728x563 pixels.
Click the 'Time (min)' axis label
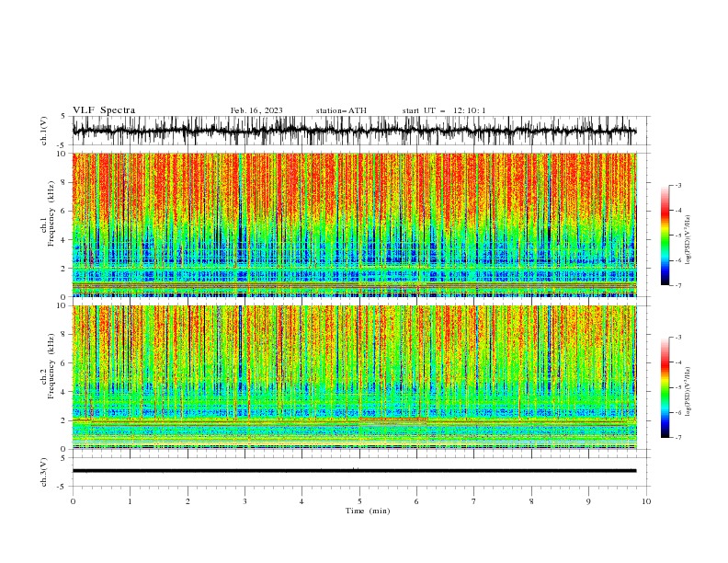coord(368,511)
